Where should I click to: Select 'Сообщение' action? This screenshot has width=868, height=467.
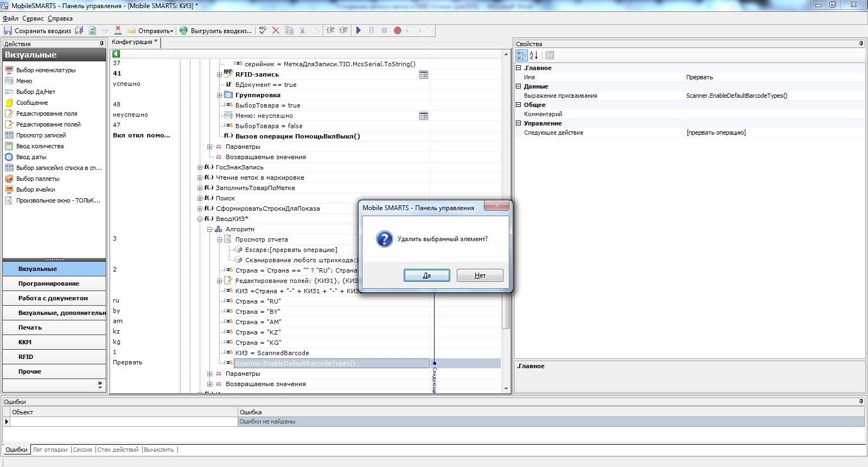[x=32, y=103]
